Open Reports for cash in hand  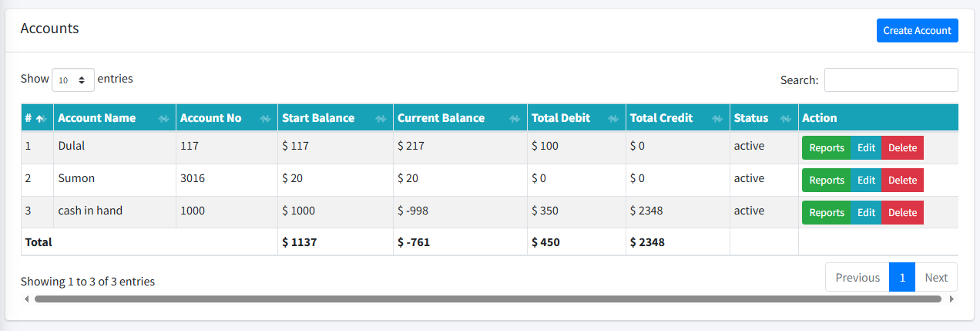827,213
